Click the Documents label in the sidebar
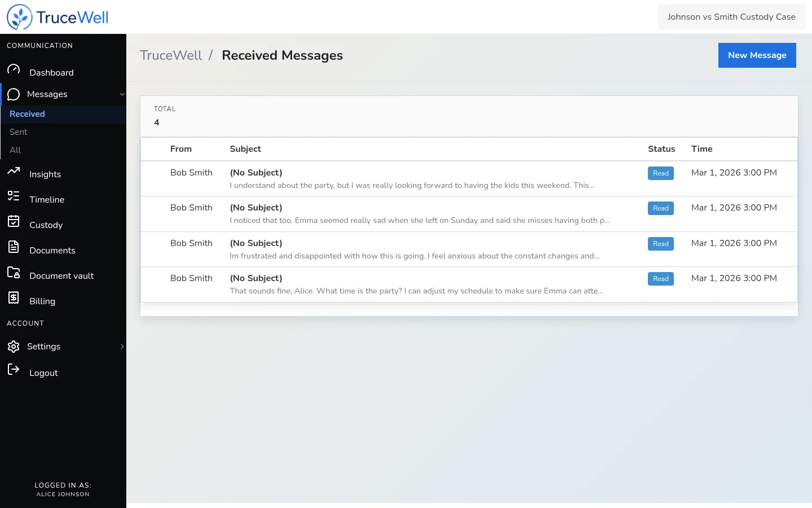This screenshot has height=508, width=812. point(52,251)
